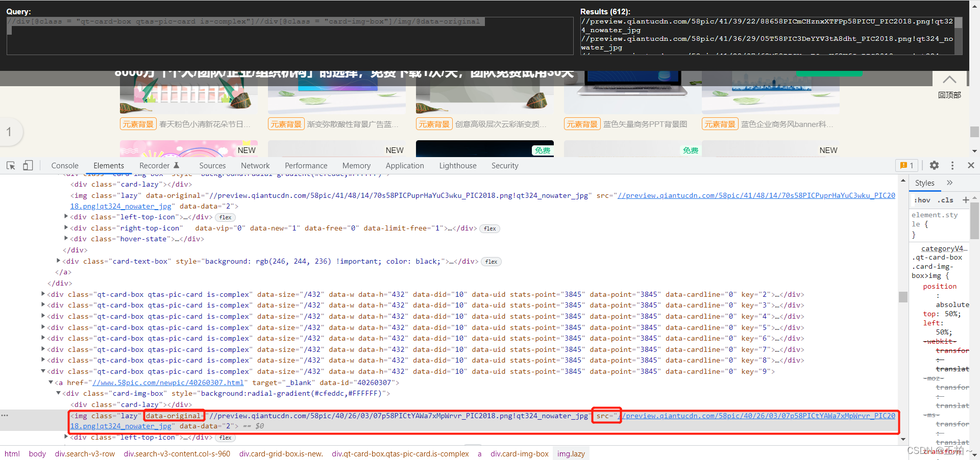Open the Lighthouse tab
This screenshot has height=460, width=980.
click(x=458, y=166)
